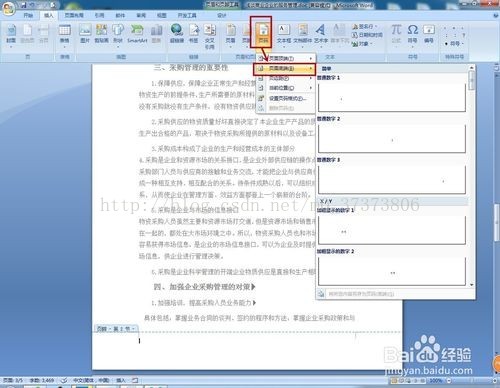
Task: Insert WordArt (艺术字)
Action: (x=321, y=35)
